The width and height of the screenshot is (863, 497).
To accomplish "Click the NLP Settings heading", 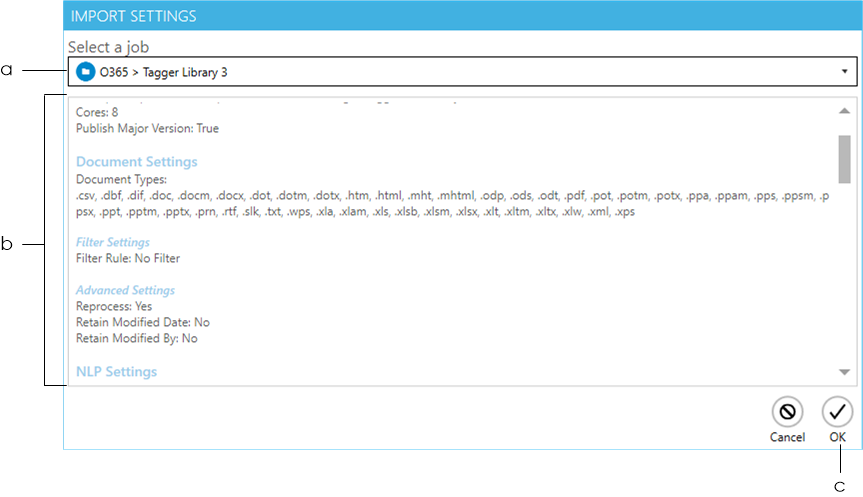I will pos(117,372).
